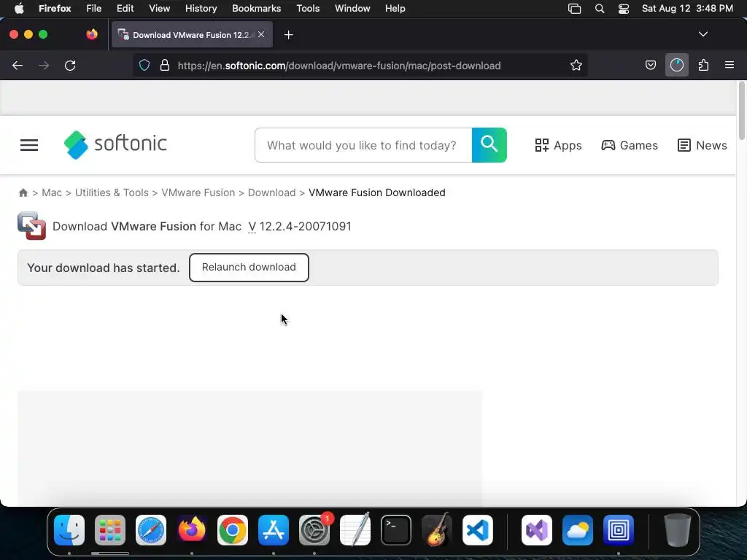Open TextEdit from the Dock
This screenshot has height=560, width=747.
coord(355,530)
